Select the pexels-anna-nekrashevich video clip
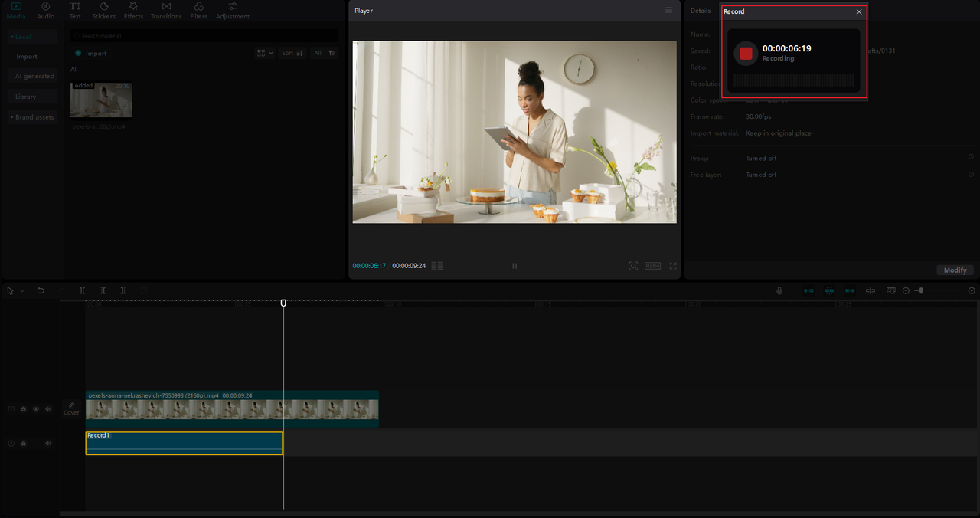The width and height of the screenshot is (980, 518). [x=232, y=408]
